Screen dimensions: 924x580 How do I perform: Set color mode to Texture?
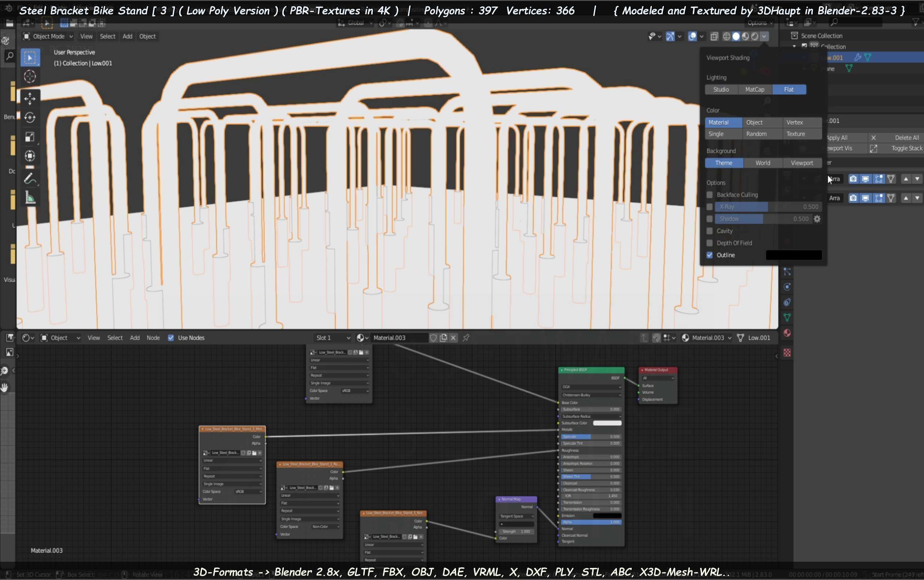click(x=796, y=134)
